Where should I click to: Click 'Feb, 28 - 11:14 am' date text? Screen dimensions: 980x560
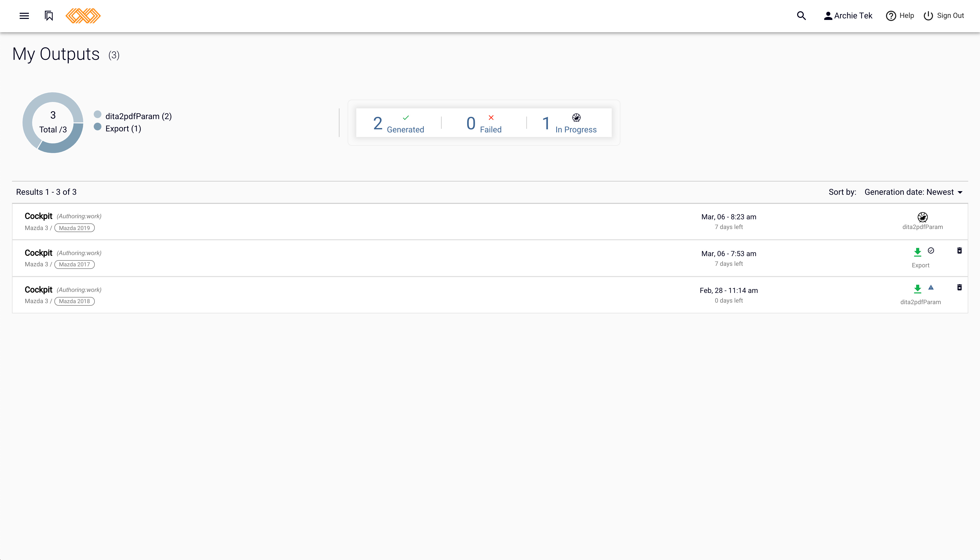pos(729,290)
